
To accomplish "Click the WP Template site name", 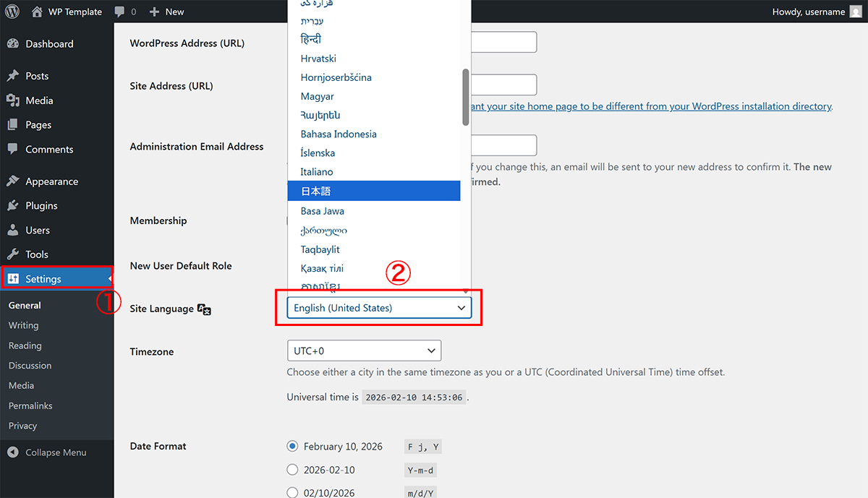I will [75, 12].
